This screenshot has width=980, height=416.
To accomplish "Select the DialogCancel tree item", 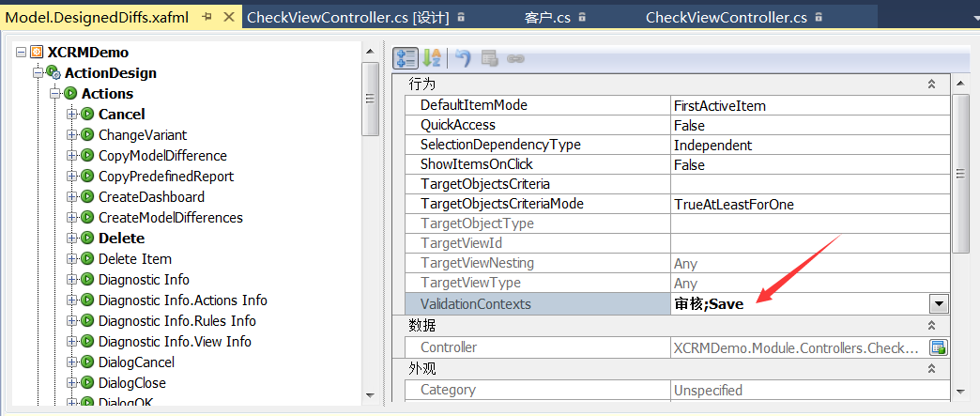I will [136, 362].
